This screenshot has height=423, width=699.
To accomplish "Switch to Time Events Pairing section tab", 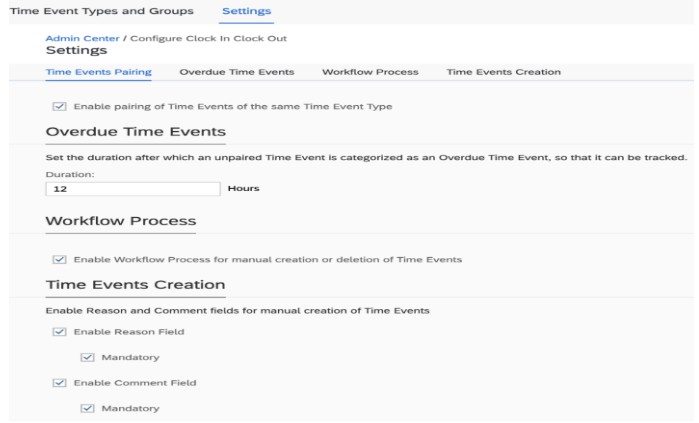I will (99, 72).
